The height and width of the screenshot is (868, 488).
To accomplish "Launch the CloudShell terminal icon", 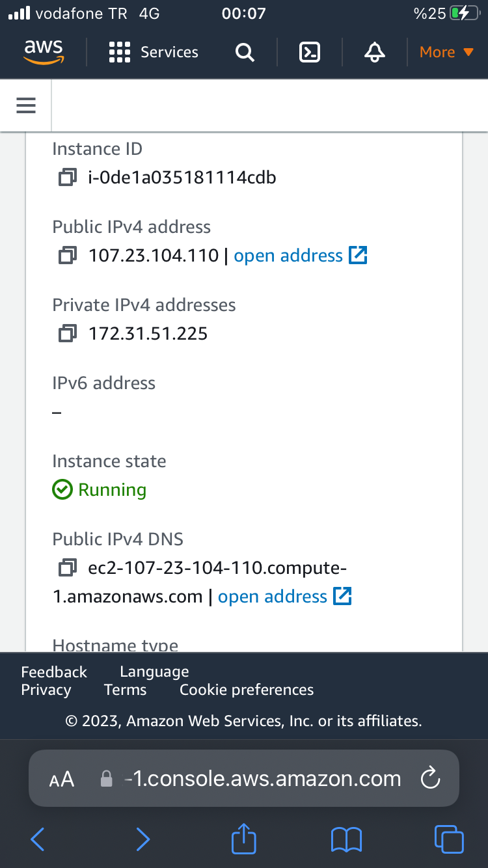I will tap(310, 52).
